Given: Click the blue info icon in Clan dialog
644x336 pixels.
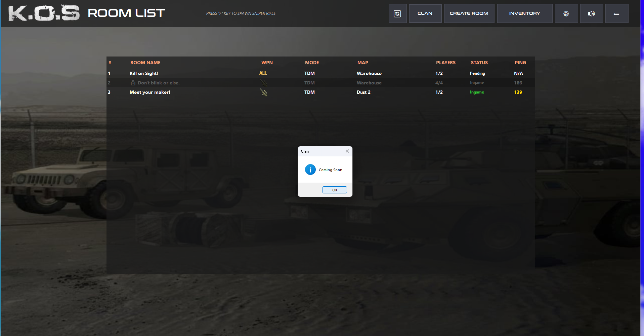Looking at the screenshot, I should tap(310, 170).
